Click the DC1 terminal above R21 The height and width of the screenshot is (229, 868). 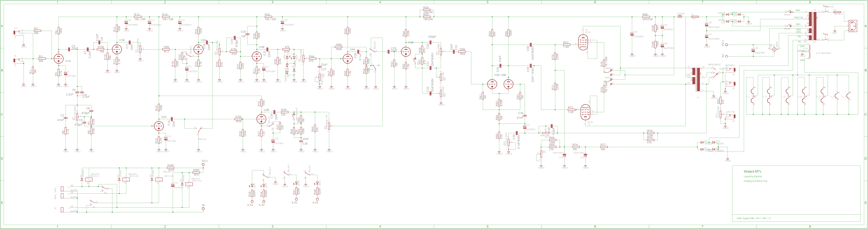(x=203, y=165)
